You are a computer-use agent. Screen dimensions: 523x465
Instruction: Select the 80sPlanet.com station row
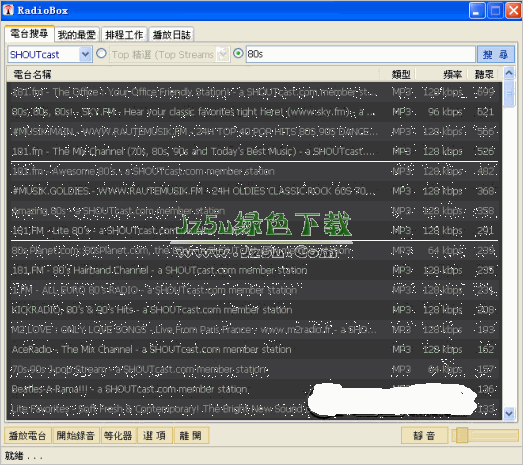tap(254, 250)
